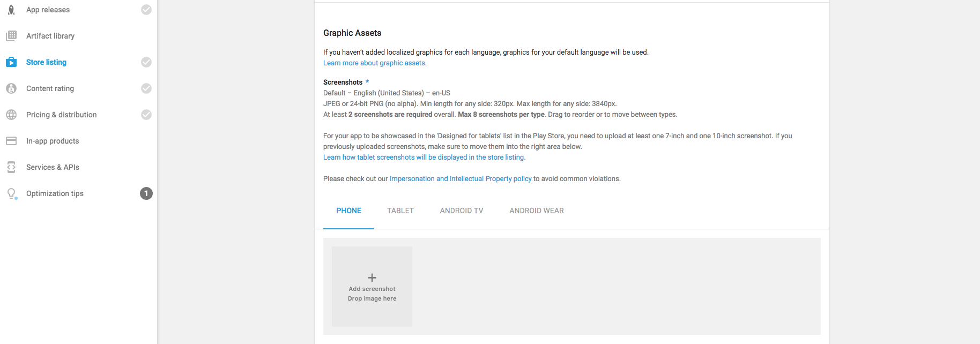This screenshot has height=344, width=980.
Task: Select the PHONE screenshots tab
Action: coord(348,211)
